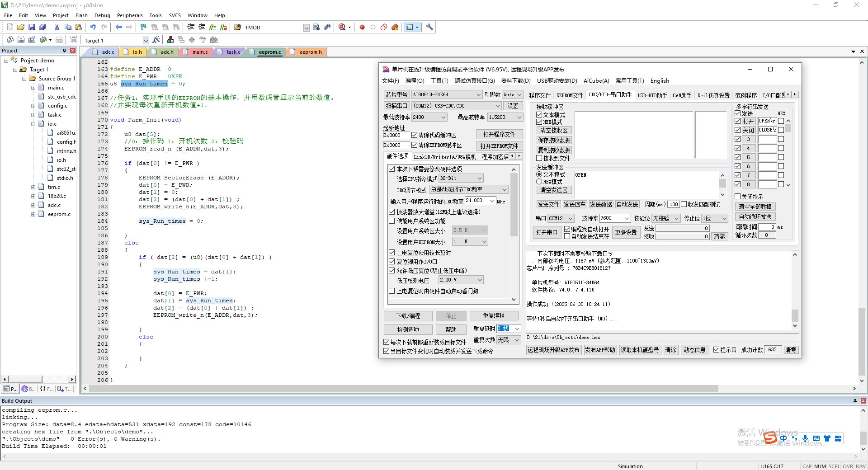Click the Rebuild all target files icon
Screen dimensions: 868x470
click(32, 40)
